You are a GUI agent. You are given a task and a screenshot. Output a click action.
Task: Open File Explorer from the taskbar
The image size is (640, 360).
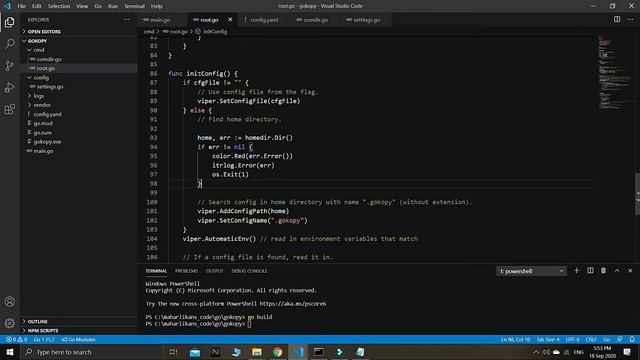click(257, 352)
